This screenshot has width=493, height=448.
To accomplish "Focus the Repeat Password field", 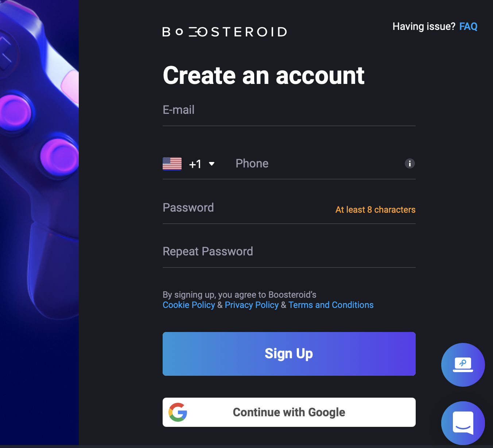I will click(289, 254).
